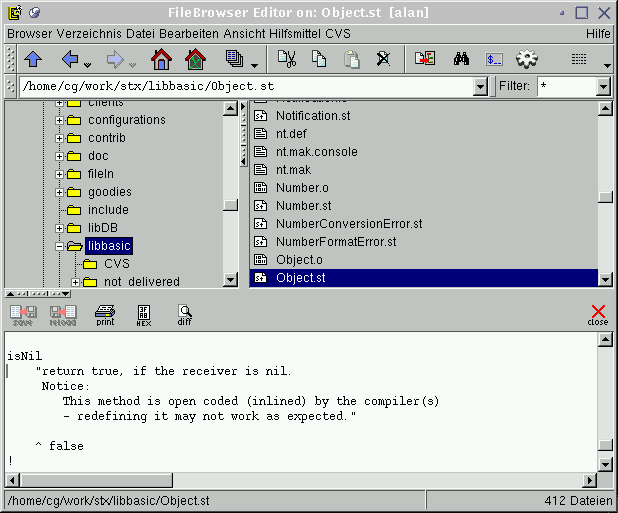Open settings with gear icon
The image size is (618, 513).
527,59
